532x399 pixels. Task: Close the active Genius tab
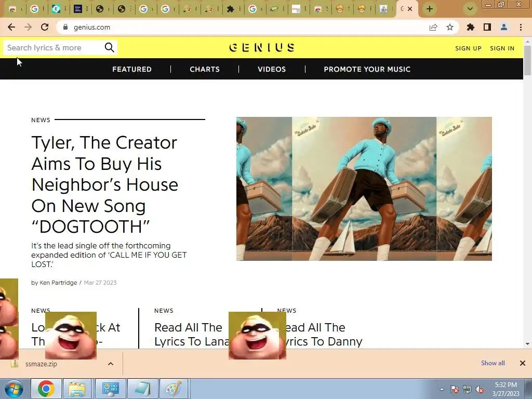pyautogui.click(x=410, y=9)
